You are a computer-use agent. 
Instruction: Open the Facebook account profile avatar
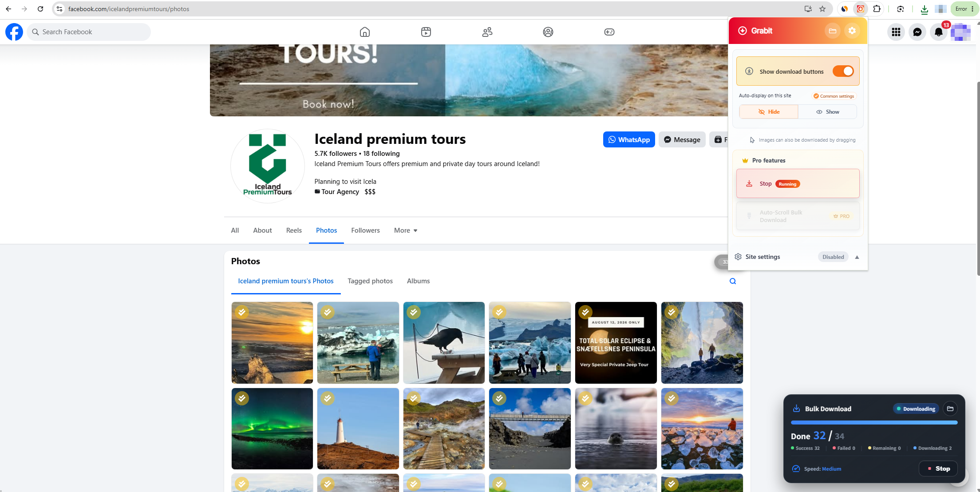point(960,32)
